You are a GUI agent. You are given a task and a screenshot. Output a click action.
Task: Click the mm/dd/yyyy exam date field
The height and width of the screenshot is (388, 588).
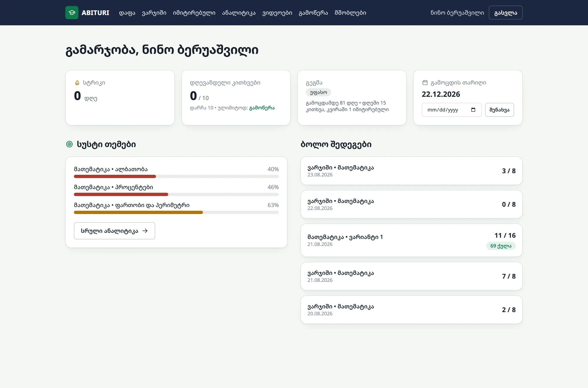[x=452, y=110]
